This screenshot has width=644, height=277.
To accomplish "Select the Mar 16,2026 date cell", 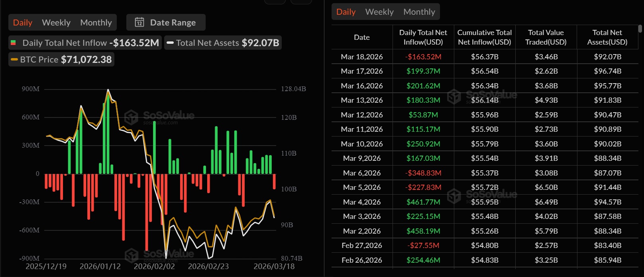I will (x=362, y=86).
